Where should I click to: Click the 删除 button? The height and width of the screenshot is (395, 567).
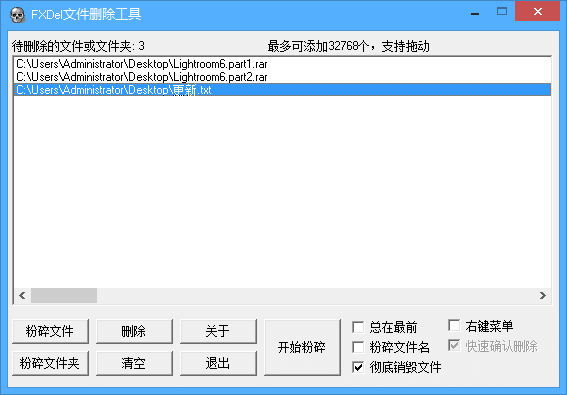134,331
